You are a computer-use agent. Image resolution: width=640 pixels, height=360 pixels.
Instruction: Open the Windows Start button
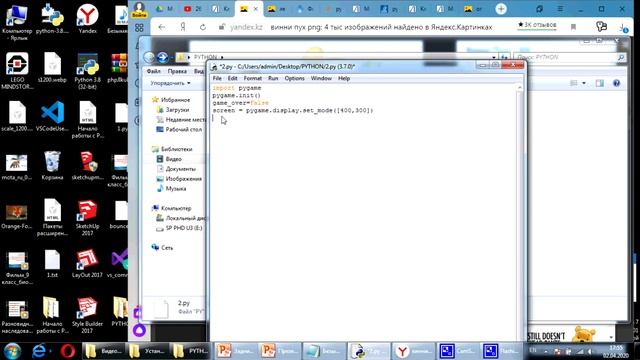[13, 351]
